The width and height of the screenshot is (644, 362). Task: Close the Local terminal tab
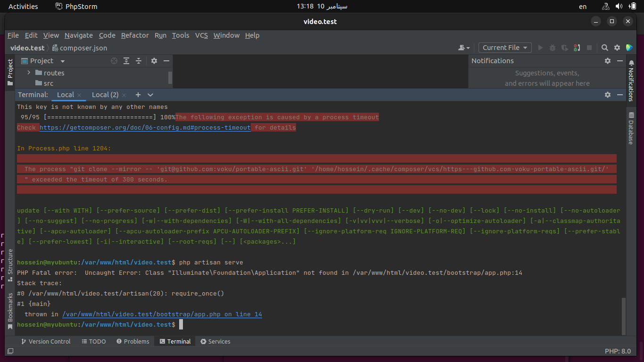(x=79, y=95)
